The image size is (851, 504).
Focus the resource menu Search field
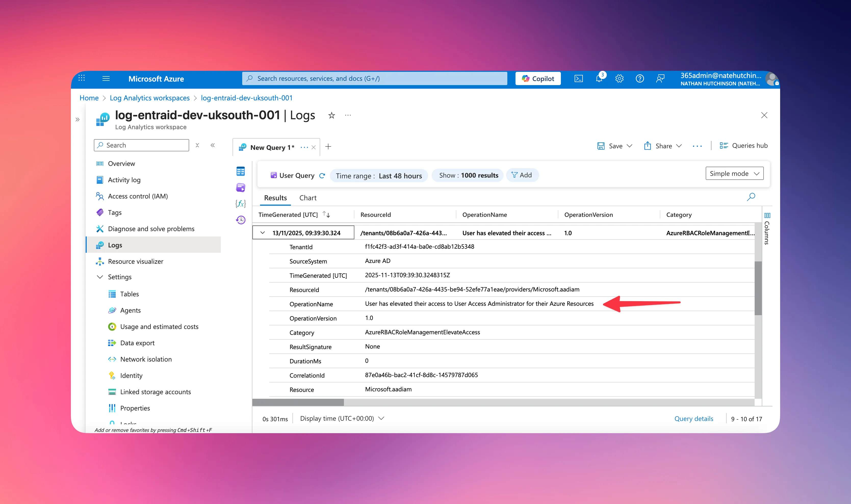click(141, 145)
